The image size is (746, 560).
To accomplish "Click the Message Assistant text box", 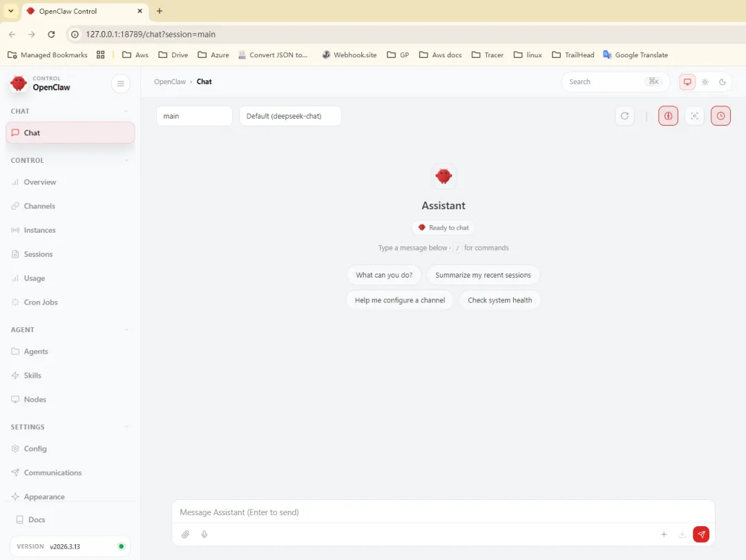I will point(443,512).
